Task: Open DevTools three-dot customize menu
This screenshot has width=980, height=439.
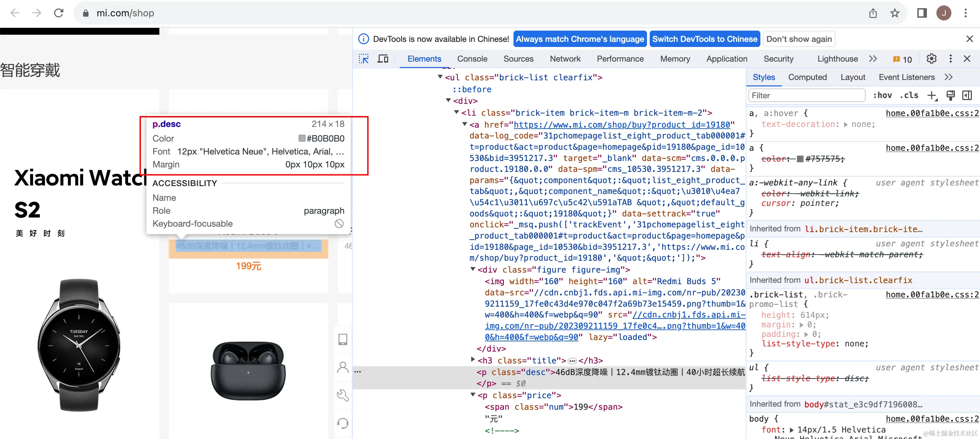Action: click(950, 59)
